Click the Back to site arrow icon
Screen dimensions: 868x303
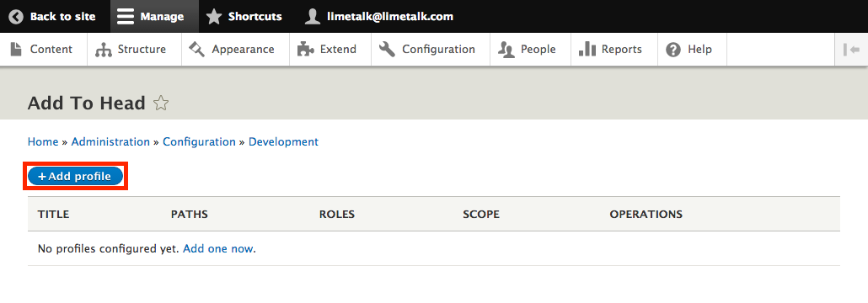15,17
